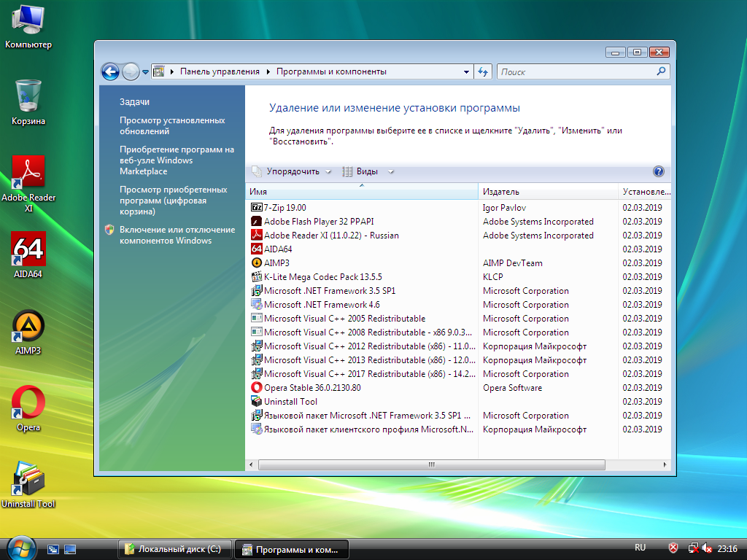This screenshot has height=560, width=747.
Task: Open the Recycle Bin (Корзина) desktop icon
Action: pos(28,96)
